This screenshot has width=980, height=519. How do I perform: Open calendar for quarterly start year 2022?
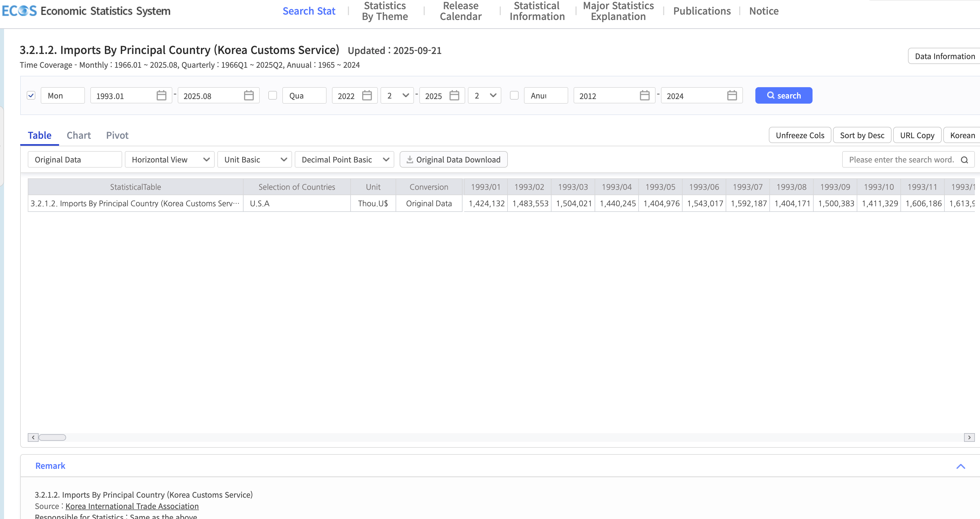click(x=367, y=96)
